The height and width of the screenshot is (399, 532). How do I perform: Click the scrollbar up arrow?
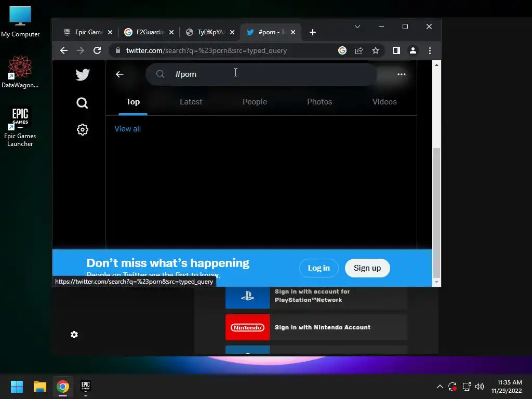[x=436, y=65]
